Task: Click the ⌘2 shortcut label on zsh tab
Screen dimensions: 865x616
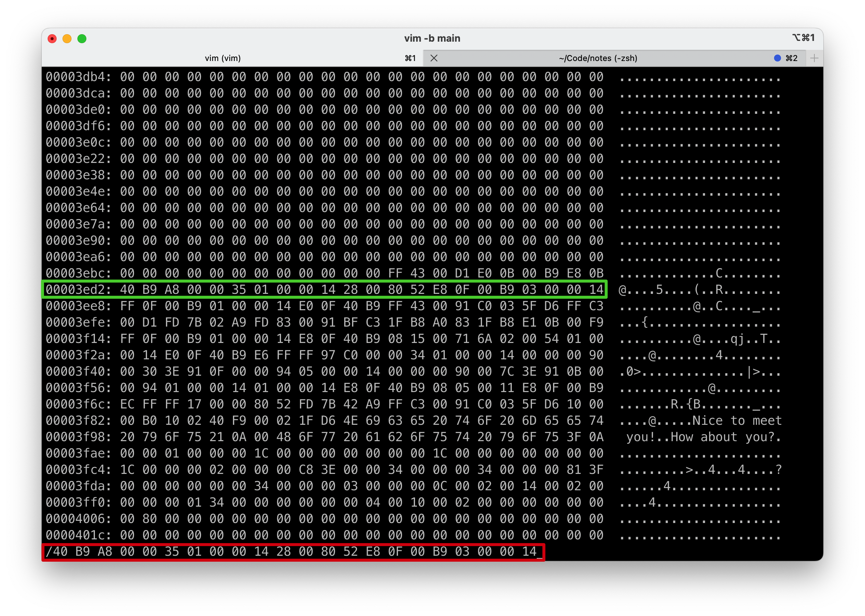Action: 791,58
